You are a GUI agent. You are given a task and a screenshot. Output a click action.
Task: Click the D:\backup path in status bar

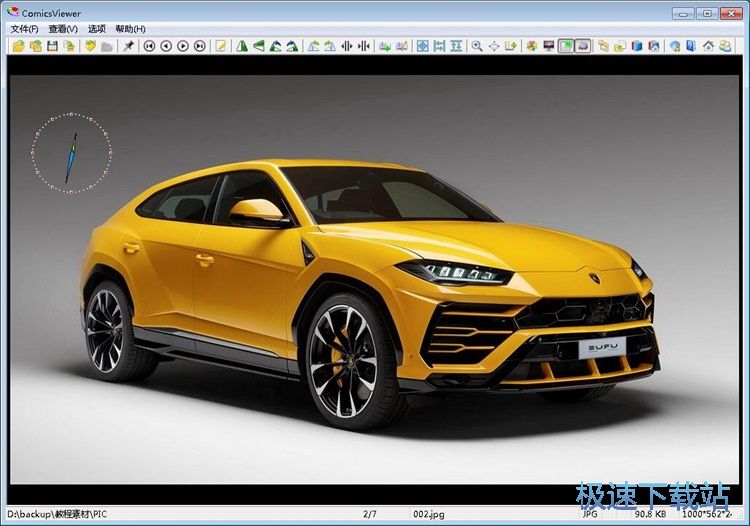click(57, 514)
